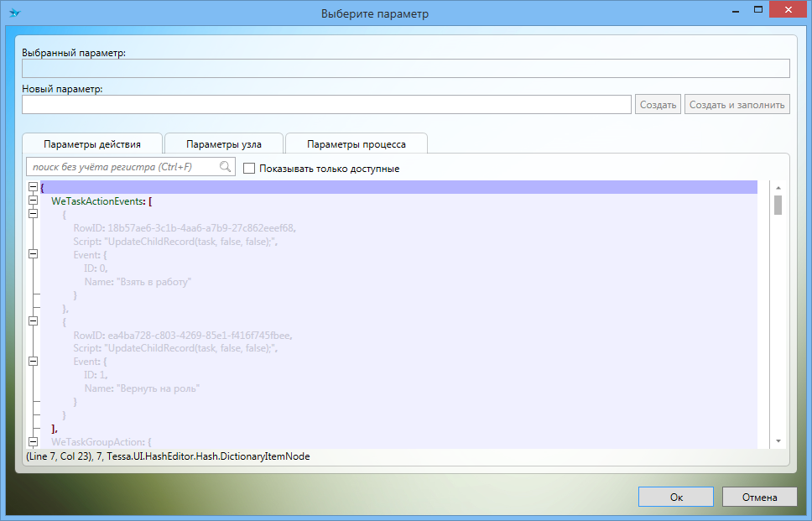The image size is (812, 521).
Task: Click the Tessa app icon in title bar
Action: (14, 13)
